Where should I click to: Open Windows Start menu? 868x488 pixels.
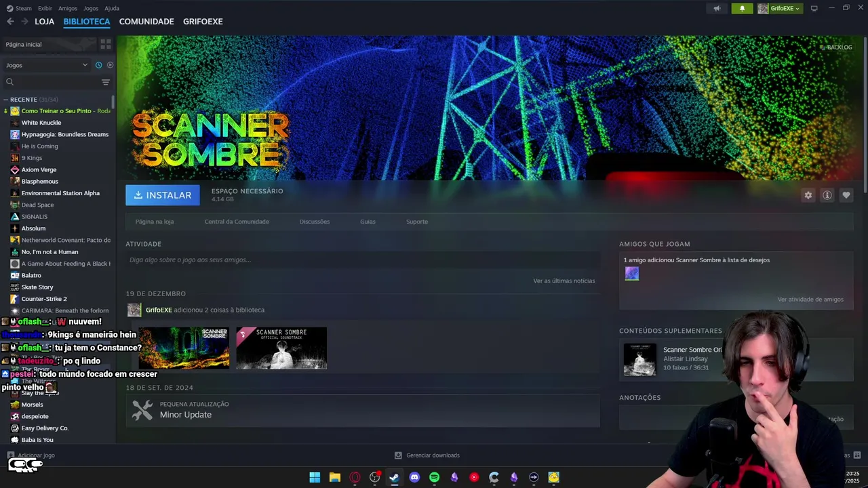click(315, 477)
